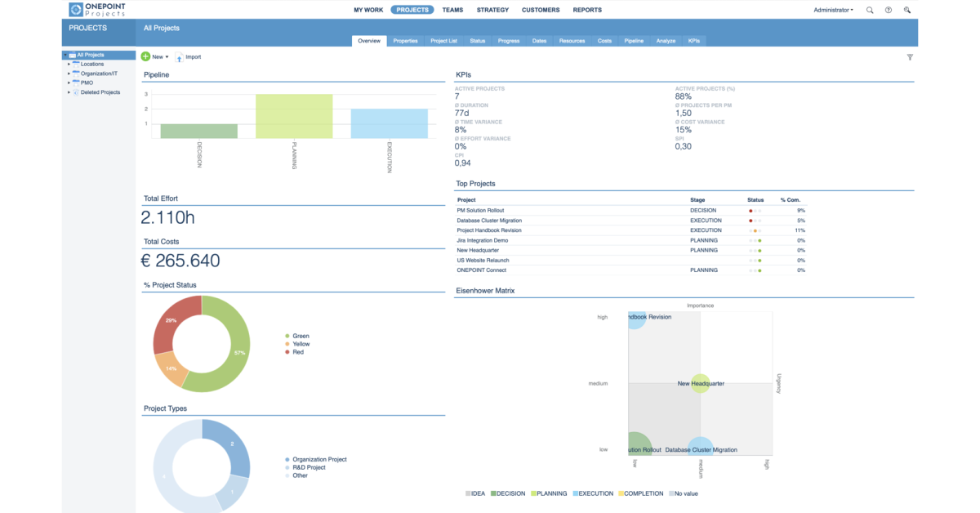Select the All Projects portfolio icon

pos(73,55)
